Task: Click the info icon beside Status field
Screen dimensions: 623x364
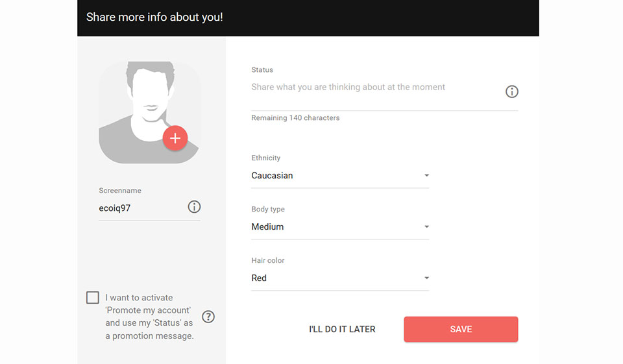Action: coord(511,91)
